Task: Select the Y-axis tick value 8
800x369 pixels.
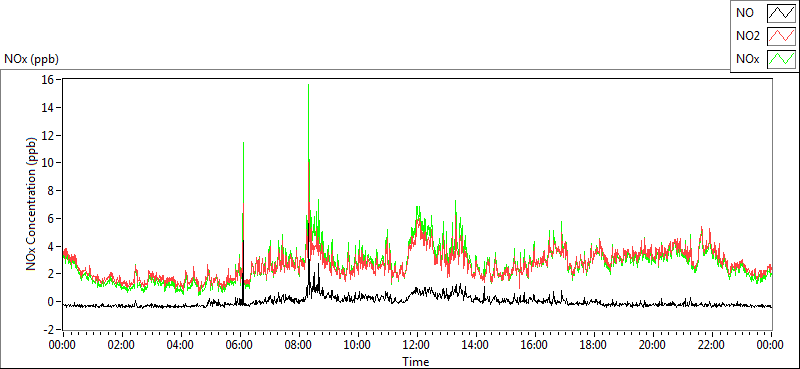Action: (51, 191)
